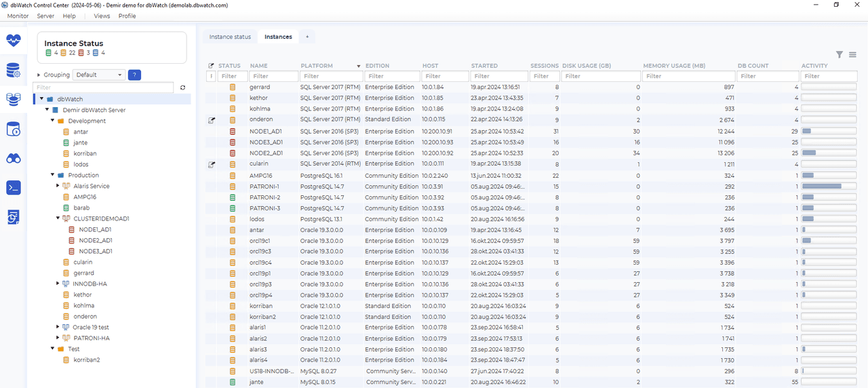Select the stacked databases sidebar icon
This screenshot has height=388, width=868.
click(14, 100)
